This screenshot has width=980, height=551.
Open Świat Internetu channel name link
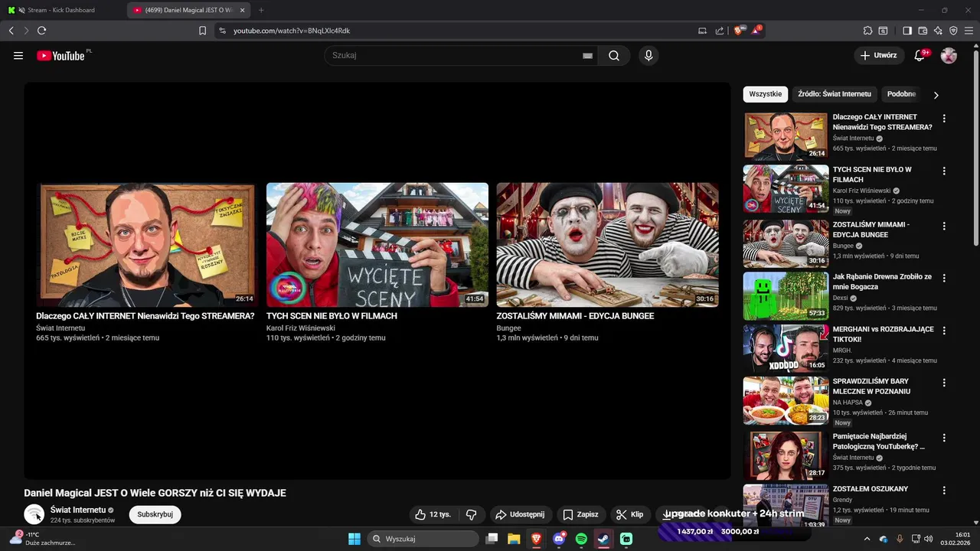tap(78, 510)
